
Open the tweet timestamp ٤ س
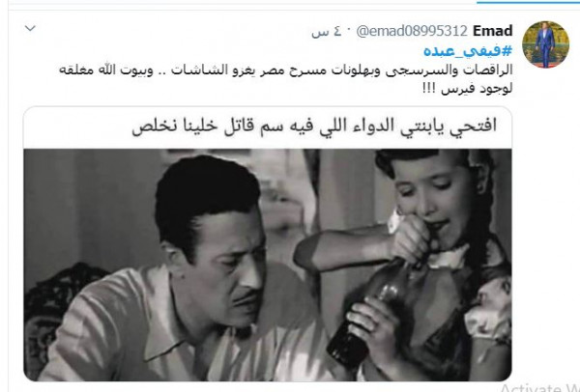tap(325, 32)
